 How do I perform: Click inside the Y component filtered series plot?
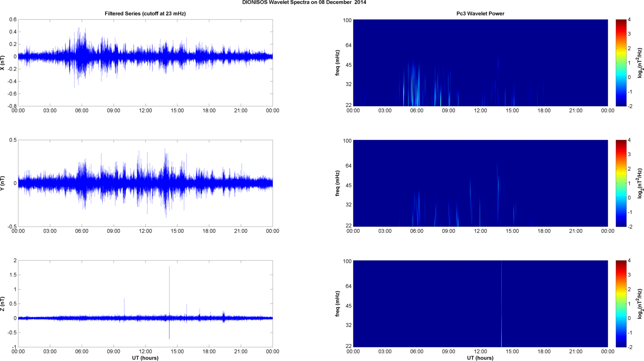[x=145, y=183]
